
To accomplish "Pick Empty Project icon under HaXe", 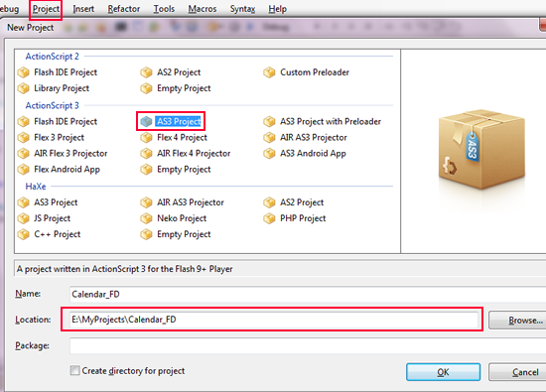I will (146, 234).
